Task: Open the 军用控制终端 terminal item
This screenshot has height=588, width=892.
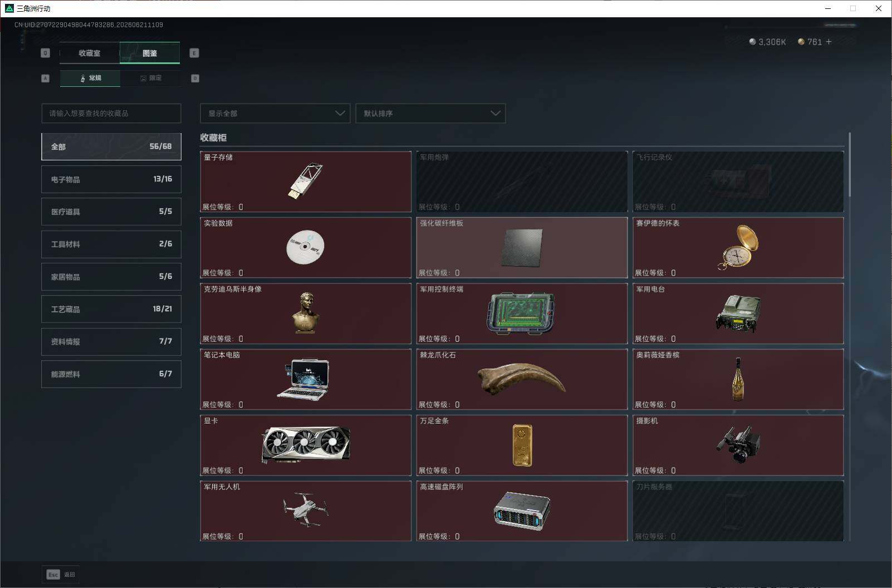Action: click(x=522, y=313)
